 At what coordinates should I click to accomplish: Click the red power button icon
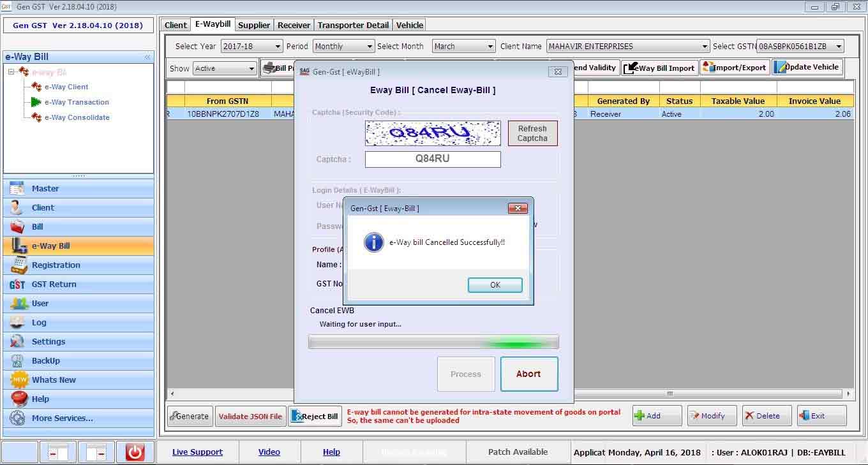(135, 452)
